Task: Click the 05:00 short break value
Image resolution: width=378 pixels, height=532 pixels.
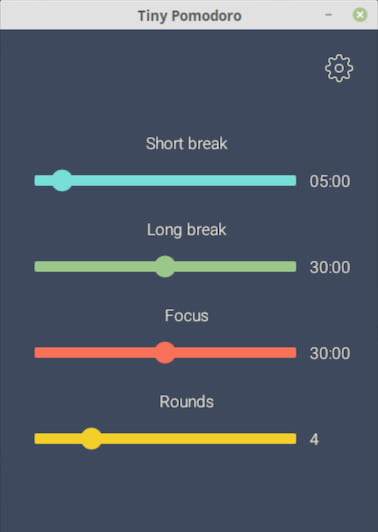Action: tap(330, 181)
